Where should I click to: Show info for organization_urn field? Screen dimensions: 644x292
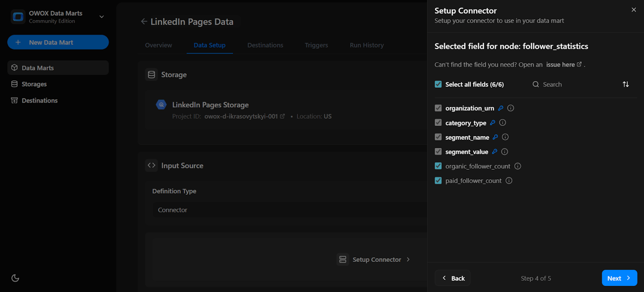[x=511, y=108]
